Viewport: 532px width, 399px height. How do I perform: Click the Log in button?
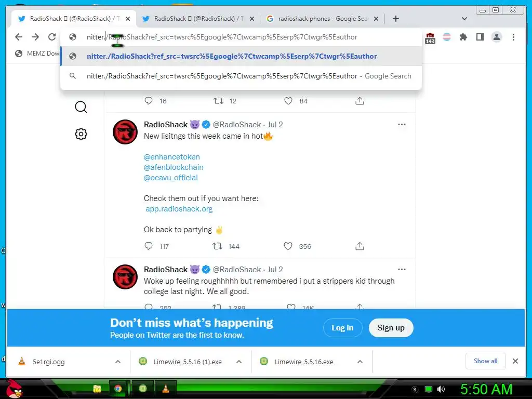point(343,328)
